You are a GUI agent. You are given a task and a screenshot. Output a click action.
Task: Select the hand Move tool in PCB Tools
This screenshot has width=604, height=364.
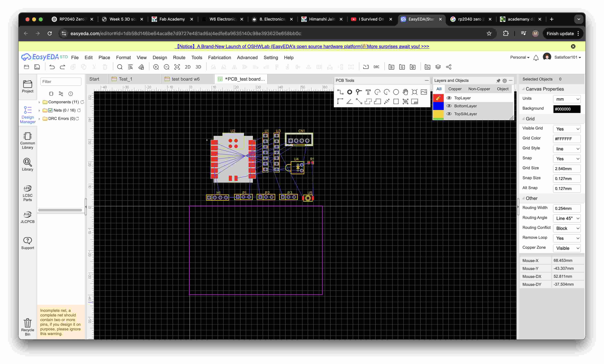(x=405, y=92)
